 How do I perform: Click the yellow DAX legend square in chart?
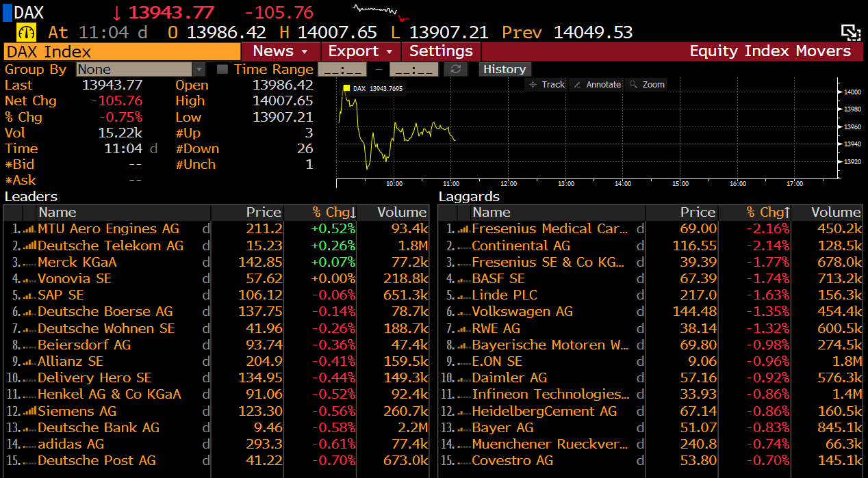346,88
